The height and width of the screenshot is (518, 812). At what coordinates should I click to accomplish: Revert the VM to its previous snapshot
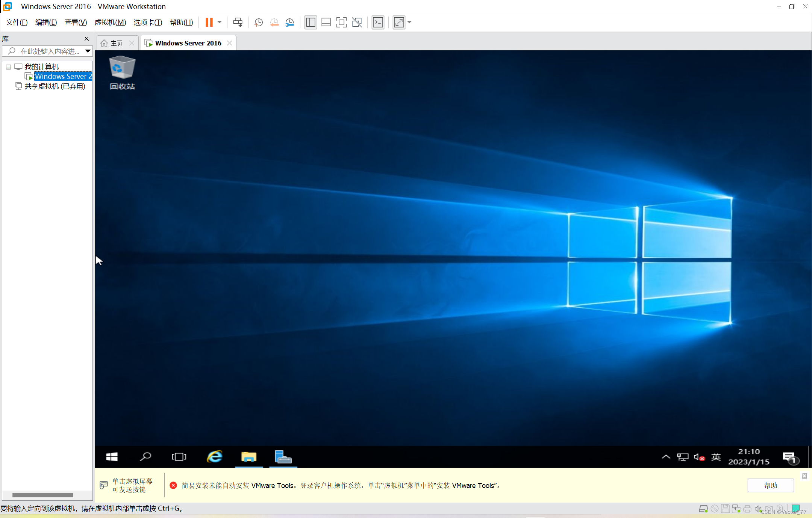pos(274,23)
